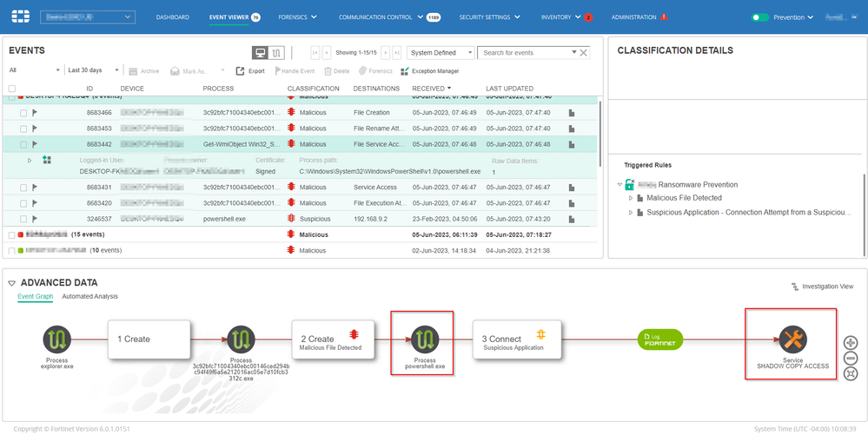
Task: Go to first page of events
Action: click(x=315, y=53)
